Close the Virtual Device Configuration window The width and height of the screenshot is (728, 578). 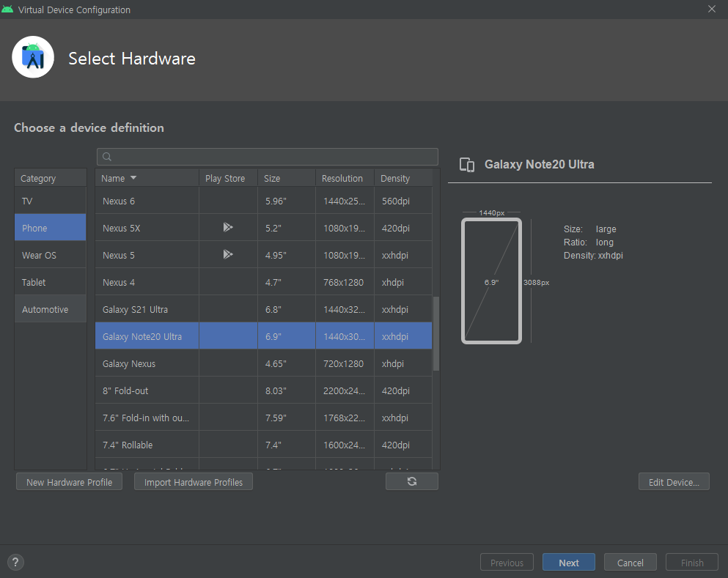712,10
